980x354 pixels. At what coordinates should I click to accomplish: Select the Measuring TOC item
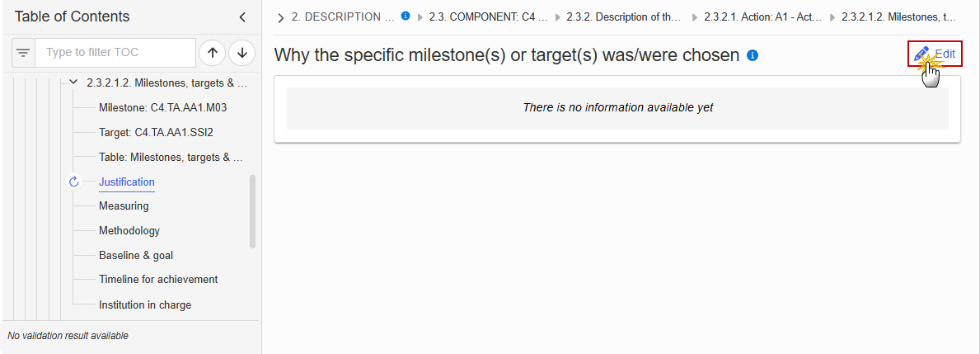coord(124,205)
